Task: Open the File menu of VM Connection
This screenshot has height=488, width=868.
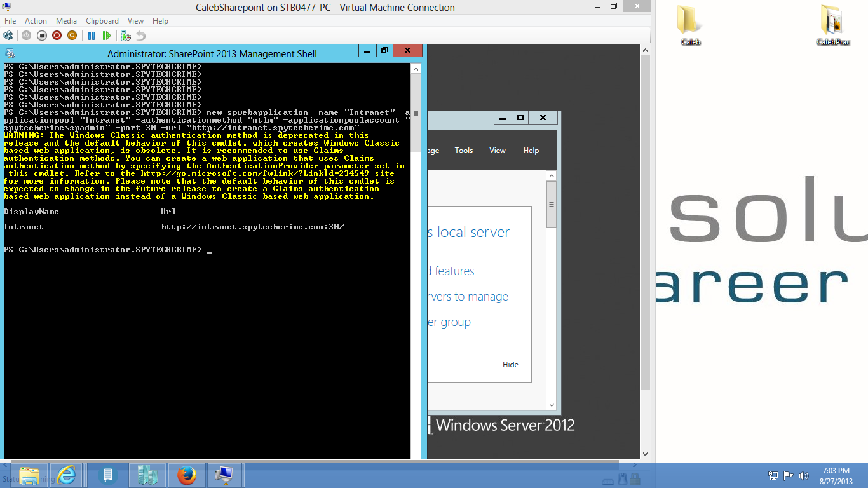Action: click(x=10, y=21)
